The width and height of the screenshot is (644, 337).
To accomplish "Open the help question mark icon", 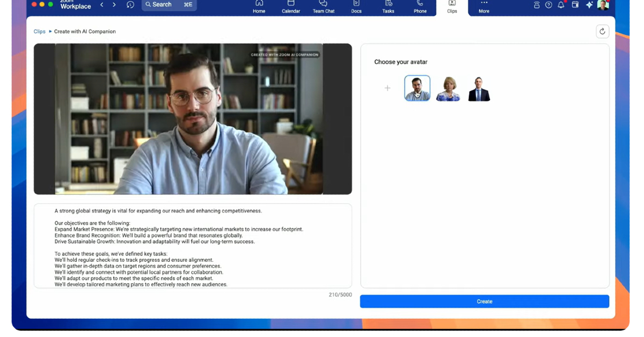I will tap(548, 5).
